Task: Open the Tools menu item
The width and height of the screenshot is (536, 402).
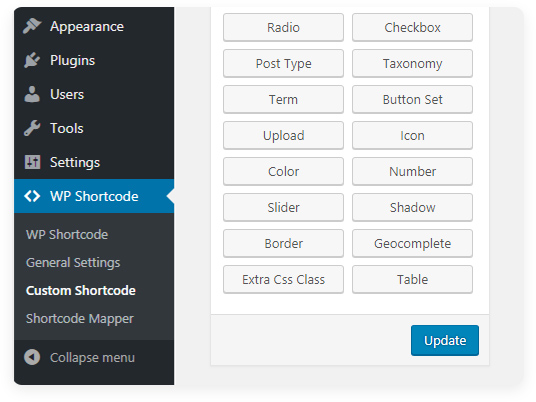Action: coord(94,128)
